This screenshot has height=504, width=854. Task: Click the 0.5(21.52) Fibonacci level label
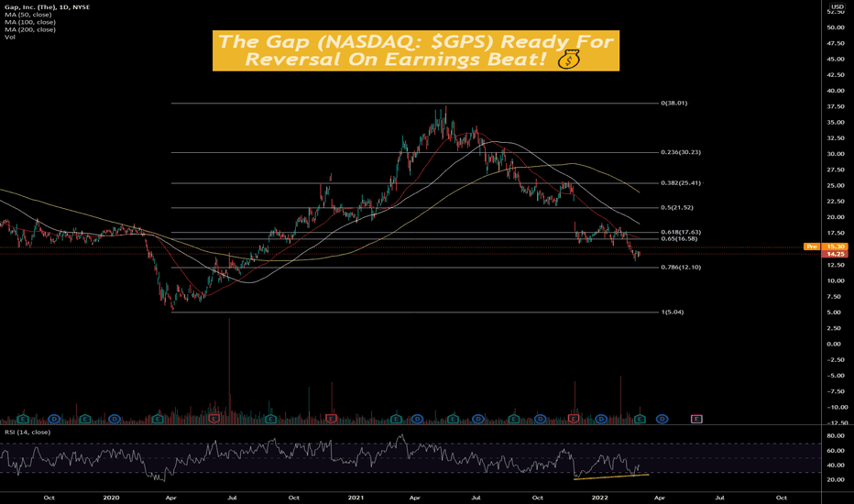[677, 208]
